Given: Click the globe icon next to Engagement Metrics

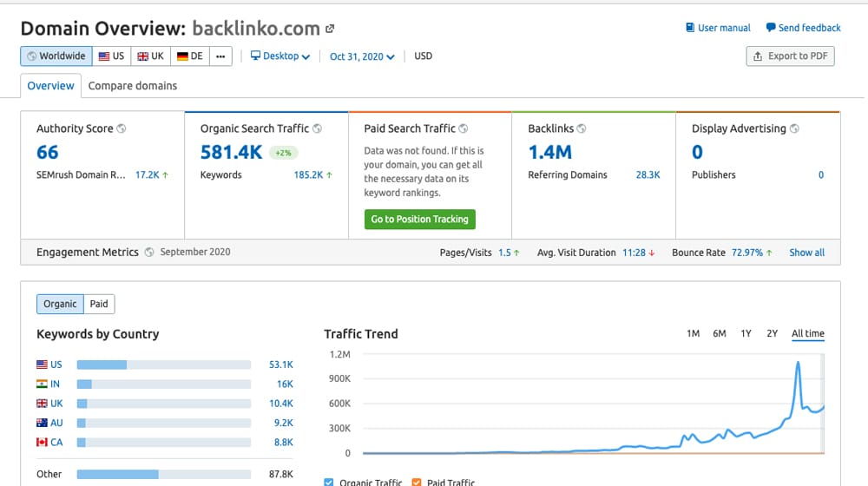Looking at the screenshot, I should tap(149, 253).
